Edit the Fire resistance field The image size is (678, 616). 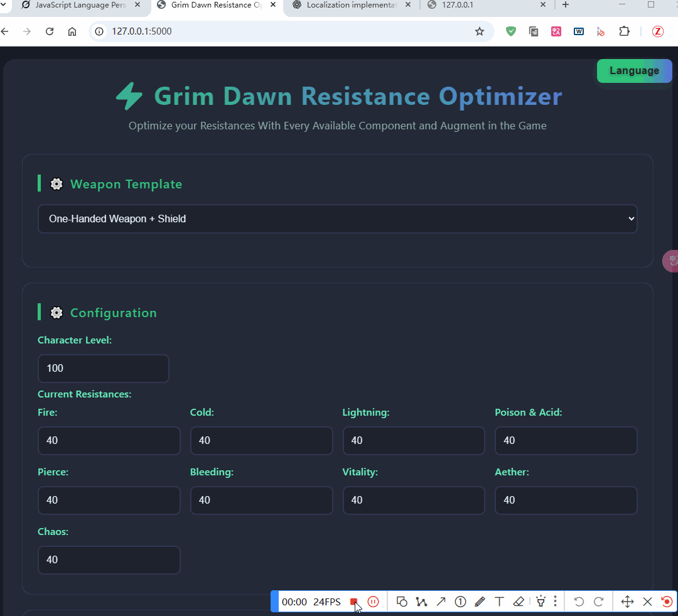[x=109, y=441]
